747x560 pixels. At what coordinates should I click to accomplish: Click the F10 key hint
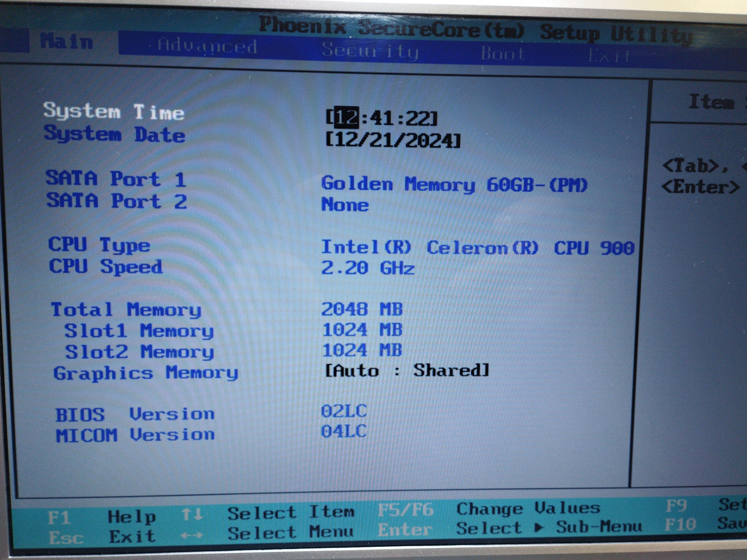tap(680, 525)
